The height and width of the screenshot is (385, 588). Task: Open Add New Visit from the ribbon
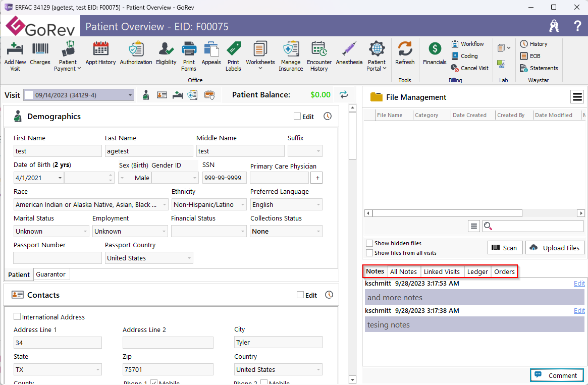[x=15, y=56]
